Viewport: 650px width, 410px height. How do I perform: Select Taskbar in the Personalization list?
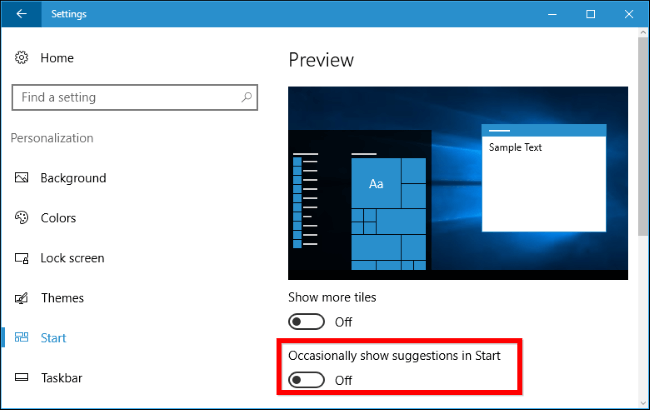(x=61, y=378)
